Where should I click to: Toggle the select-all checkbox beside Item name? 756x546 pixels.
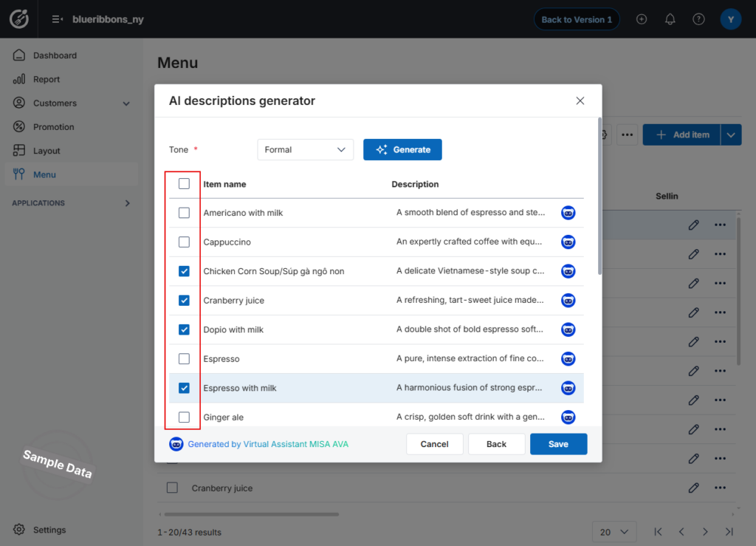pos(184,184)
